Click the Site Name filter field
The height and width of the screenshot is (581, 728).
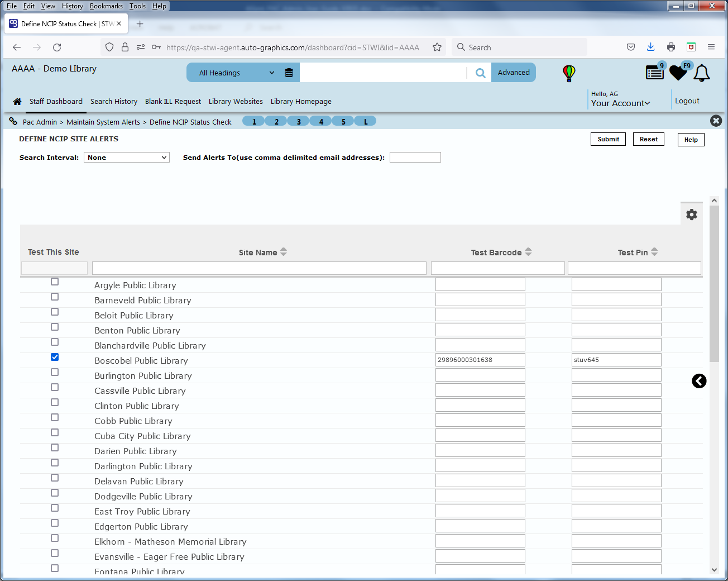click(x=259, y=268)
